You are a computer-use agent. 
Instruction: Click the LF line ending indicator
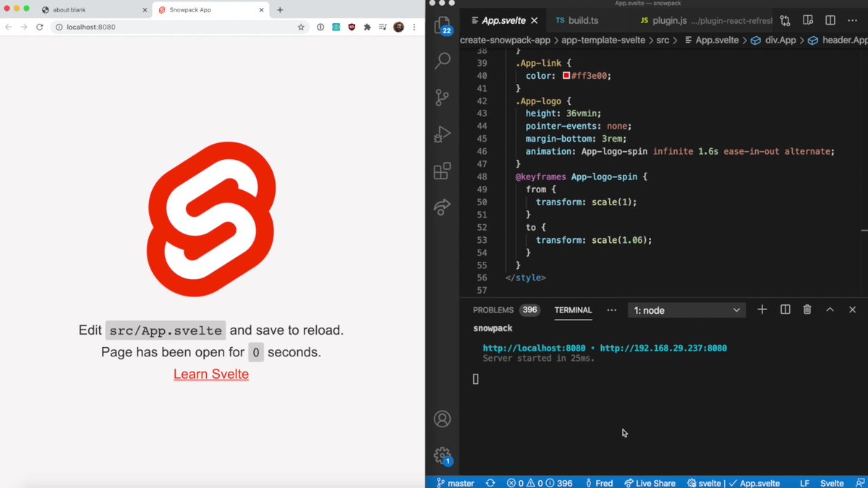click(x=804, y=483)
